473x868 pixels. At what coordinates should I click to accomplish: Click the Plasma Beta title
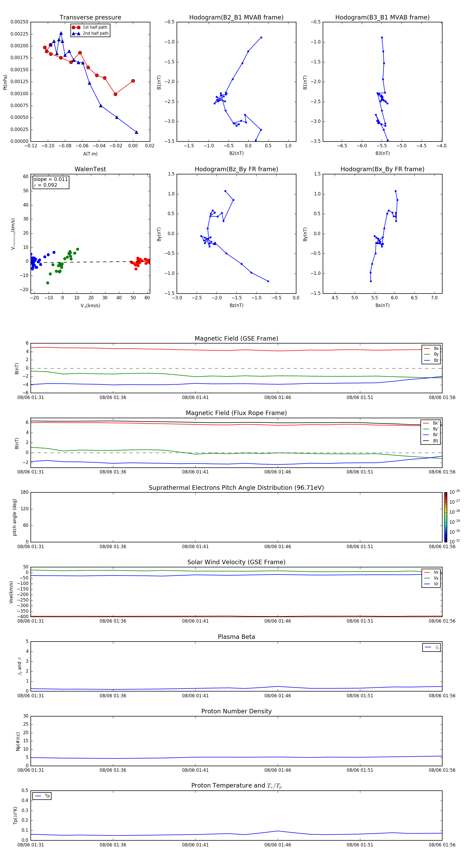tap(236, 637)
